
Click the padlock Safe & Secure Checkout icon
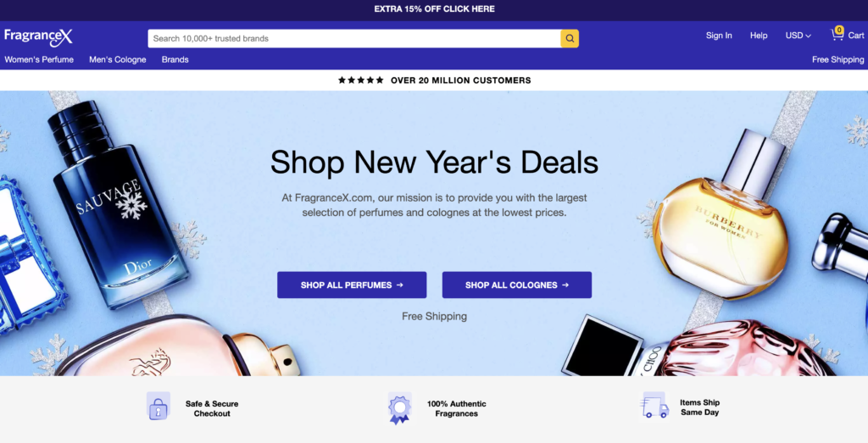point(159,406)
